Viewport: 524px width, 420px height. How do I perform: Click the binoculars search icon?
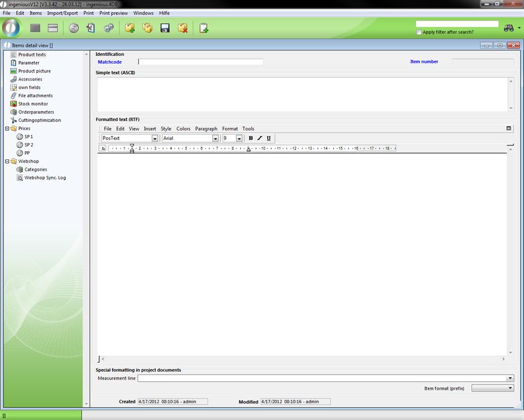(509, 28)
